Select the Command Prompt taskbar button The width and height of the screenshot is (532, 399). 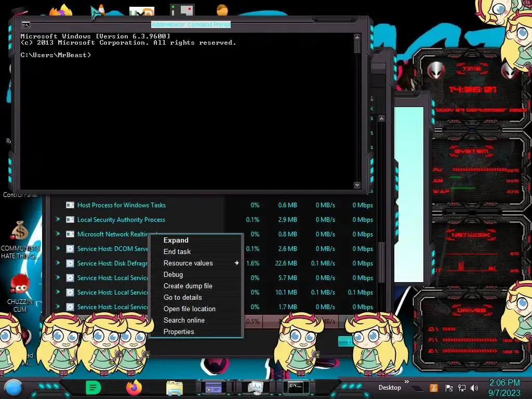point(296,387)
